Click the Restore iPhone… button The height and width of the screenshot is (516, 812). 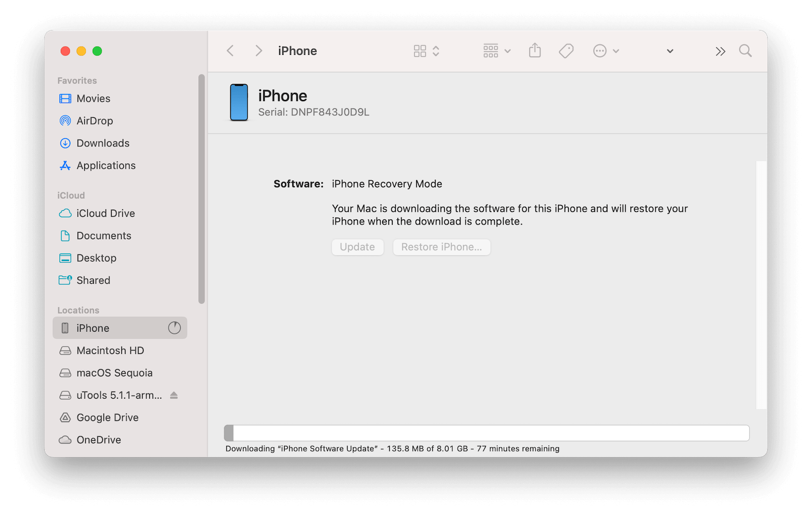(442, 247)
